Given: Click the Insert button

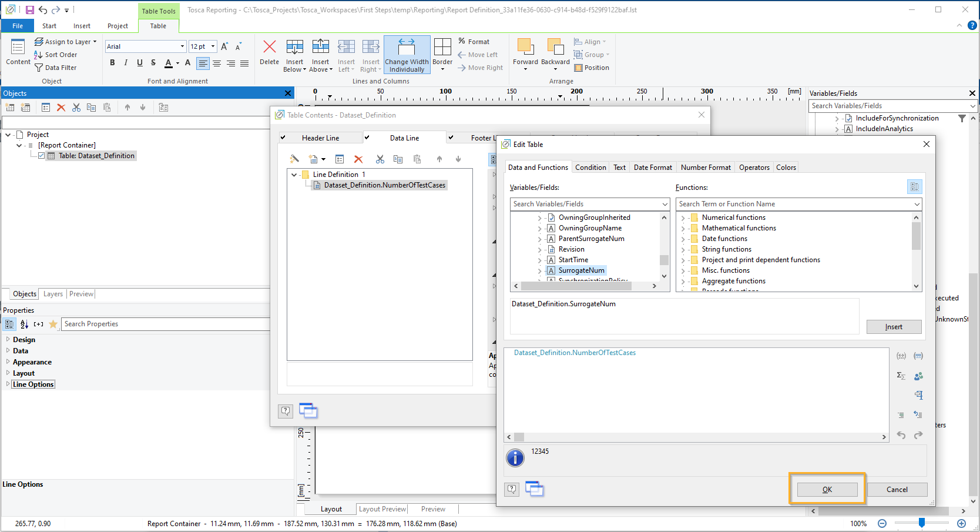Looking at the screenshot, I should pos(893,327).
